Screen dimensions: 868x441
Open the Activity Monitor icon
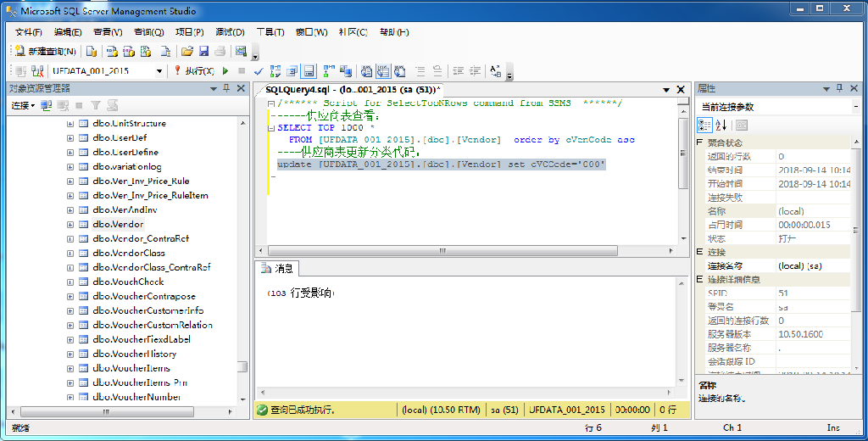pyautogui.click(x=241, y=52)
